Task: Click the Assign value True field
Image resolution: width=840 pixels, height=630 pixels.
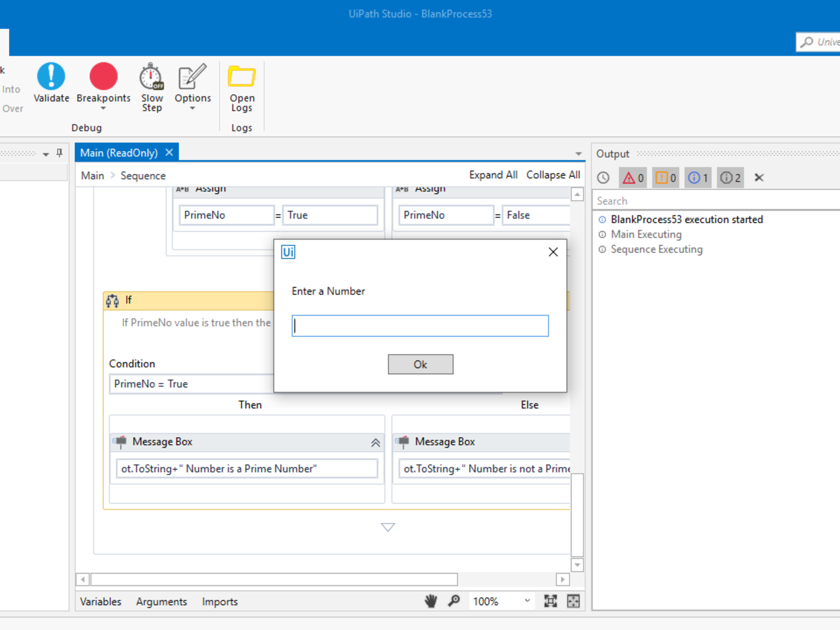Action: 330,215
